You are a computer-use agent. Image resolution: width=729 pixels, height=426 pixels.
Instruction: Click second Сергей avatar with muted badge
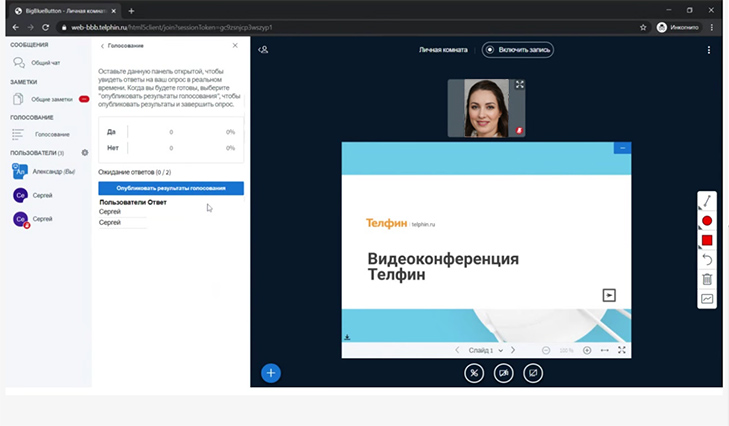(x=20, y=219)
